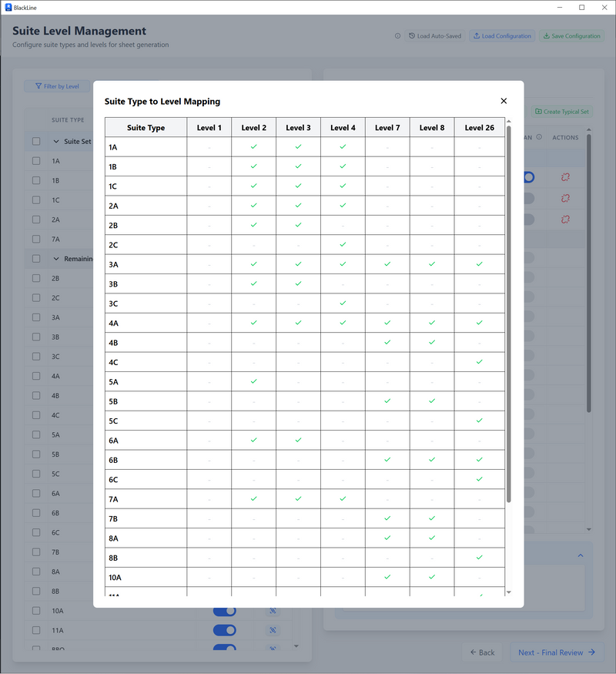
Task: Click the 5A row's Level 2 checkmark
Action: point(254,381)
